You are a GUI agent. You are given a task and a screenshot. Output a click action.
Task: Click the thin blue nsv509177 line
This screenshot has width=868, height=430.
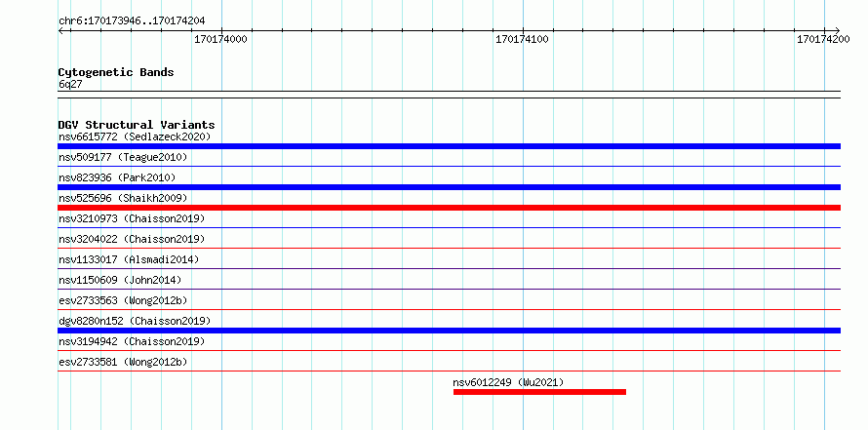(x=449, y=166)
